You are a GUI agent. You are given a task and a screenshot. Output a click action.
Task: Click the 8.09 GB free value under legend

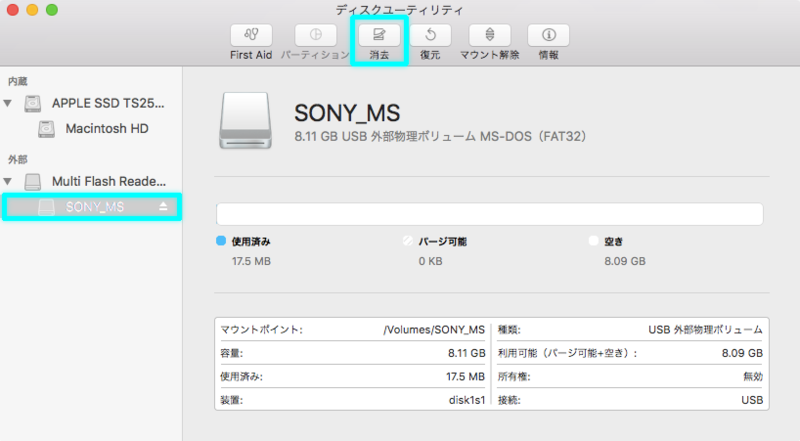[x=625, y=261]
